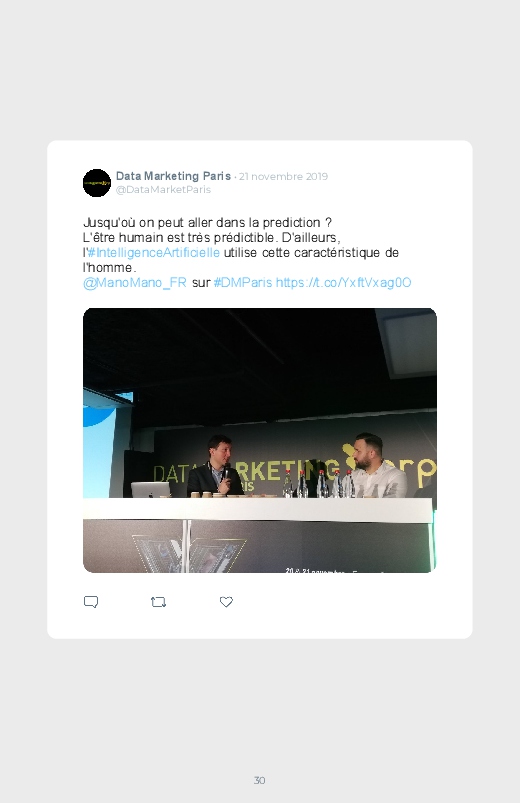Click the speaker holding the microphone

click(x=215, y=467)
